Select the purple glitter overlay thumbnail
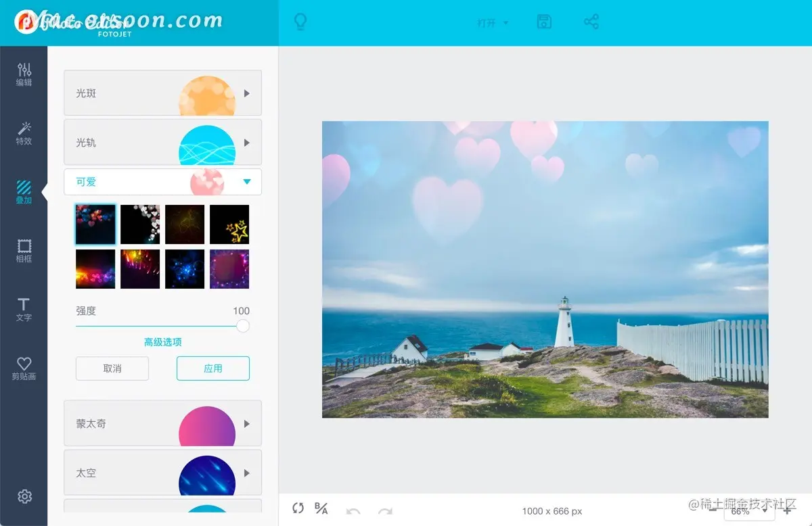812x526 pixels. coord(229,269)
